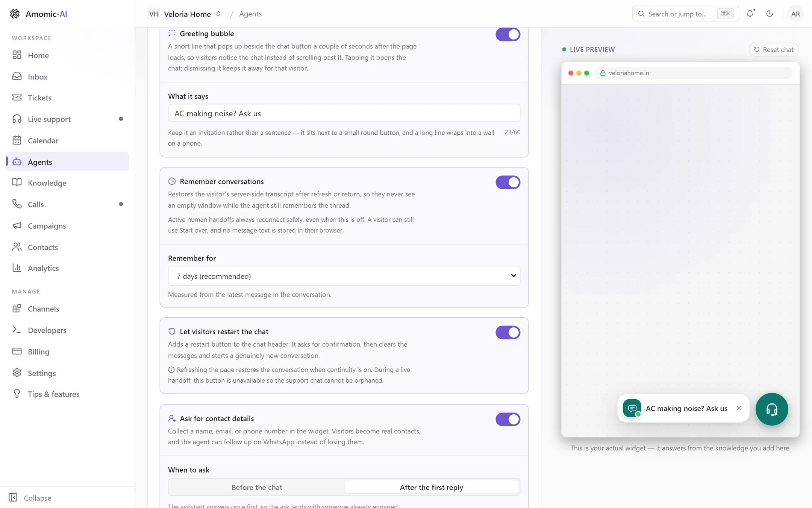
Task: Click the Campaigns megaphone icon
Action: pyautogui.click(x=17, y=225)
